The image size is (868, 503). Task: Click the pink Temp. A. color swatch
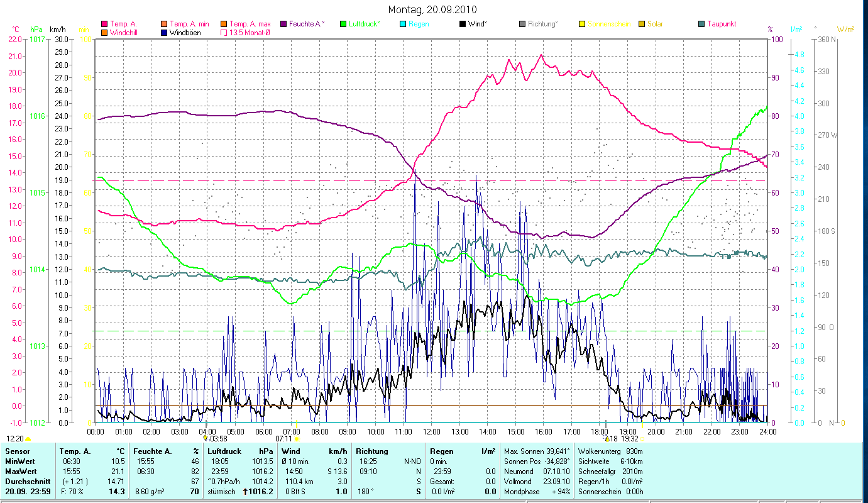104,24
